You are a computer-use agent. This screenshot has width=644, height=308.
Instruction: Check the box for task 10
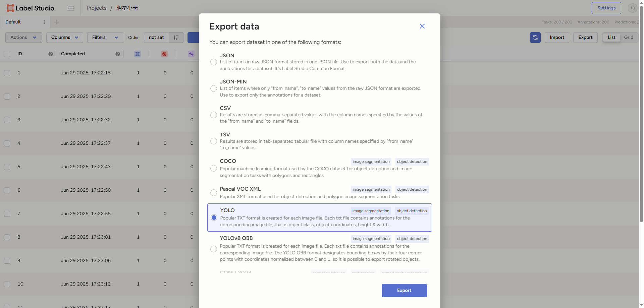point(7,284)
